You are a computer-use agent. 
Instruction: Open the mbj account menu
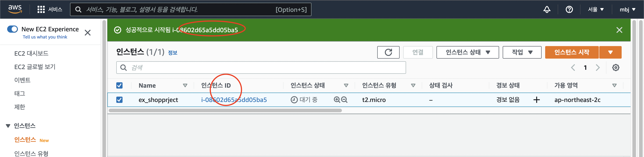tap(627, 9)
